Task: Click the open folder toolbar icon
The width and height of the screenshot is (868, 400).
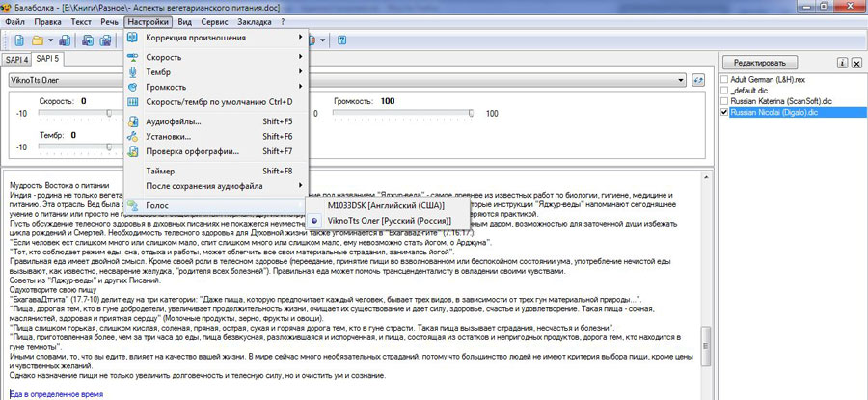Action: [39, 40]
